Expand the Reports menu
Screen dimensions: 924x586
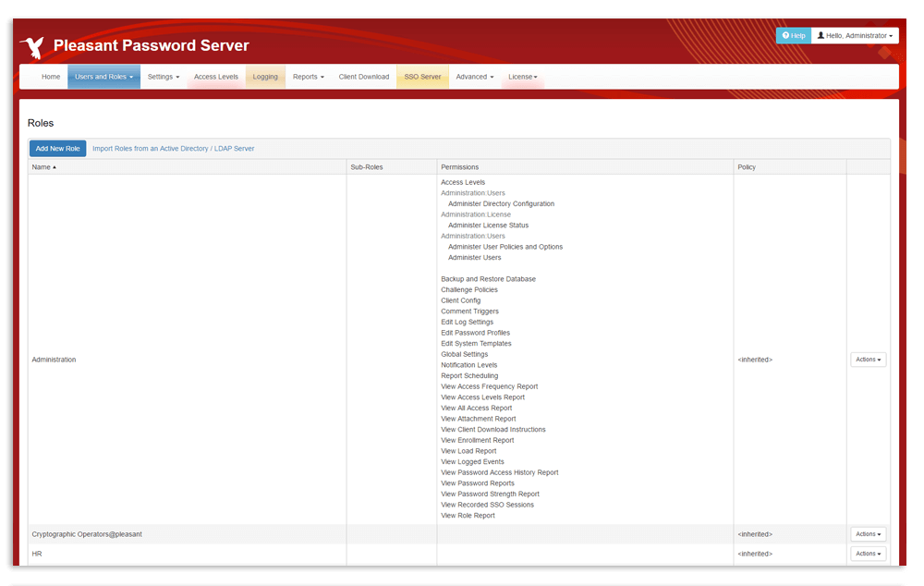308,77
